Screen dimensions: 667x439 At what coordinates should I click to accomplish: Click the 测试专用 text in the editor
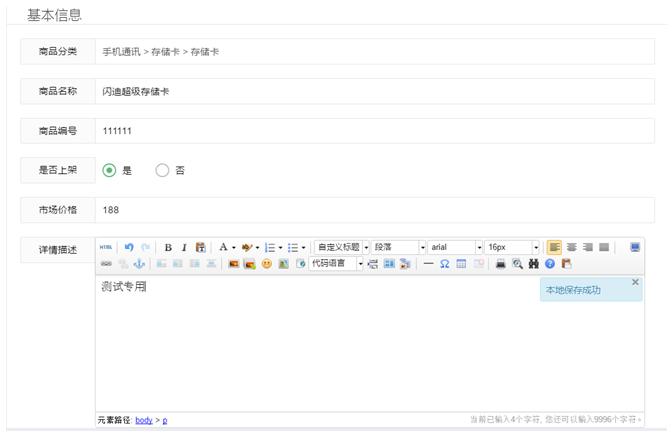(124, 287)
